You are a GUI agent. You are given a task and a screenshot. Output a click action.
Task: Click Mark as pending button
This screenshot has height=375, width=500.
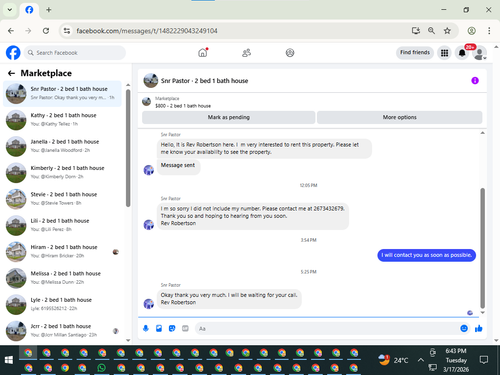tap(229, 117)
